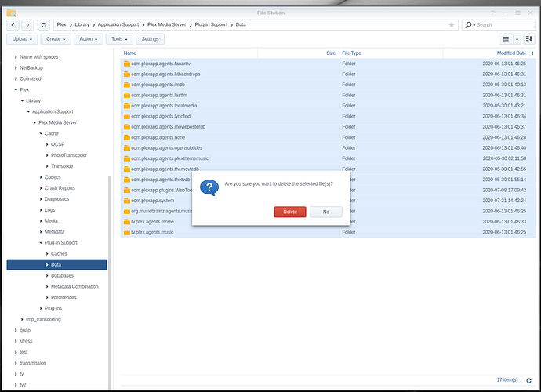Open the sort options icon
The height and width of the screenshot is (392, 541).
pyautogui.click(x=529, y=39)
